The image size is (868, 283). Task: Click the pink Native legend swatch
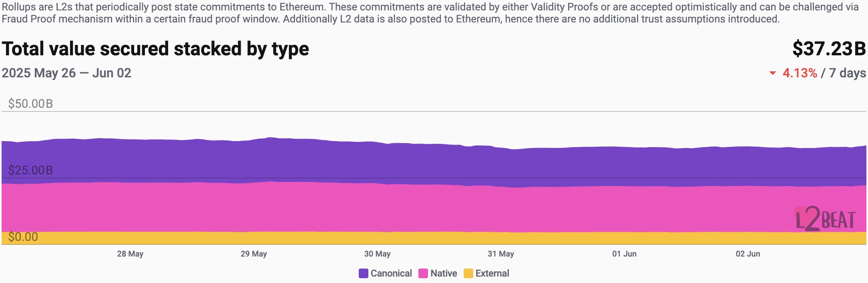423,273
